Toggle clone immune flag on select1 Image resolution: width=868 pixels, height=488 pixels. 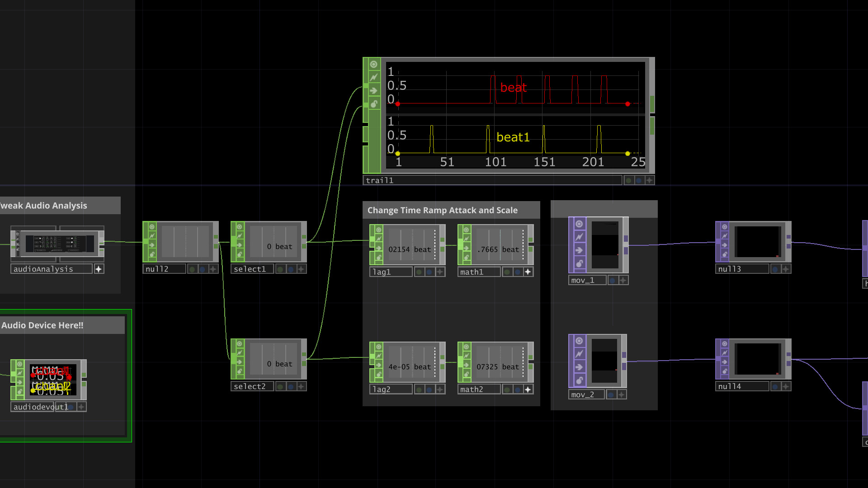coord(240,236)
